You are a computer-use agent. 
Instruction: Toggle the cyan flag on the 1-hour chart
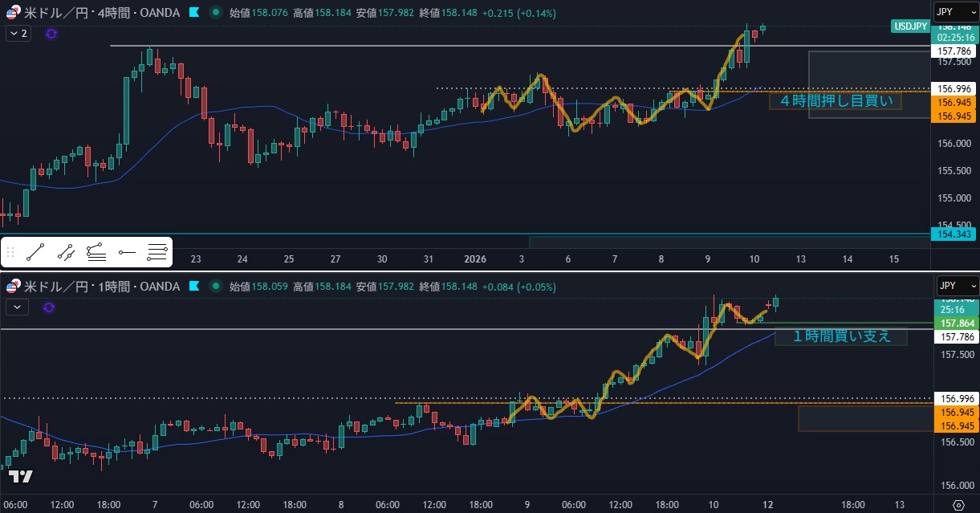(194, 287)
